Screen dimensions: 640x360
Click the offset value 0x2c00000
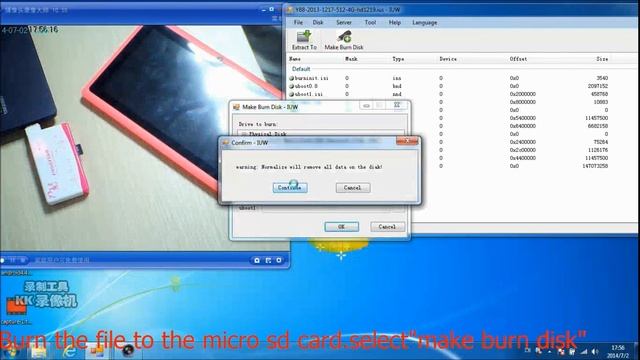coord(522,150)
